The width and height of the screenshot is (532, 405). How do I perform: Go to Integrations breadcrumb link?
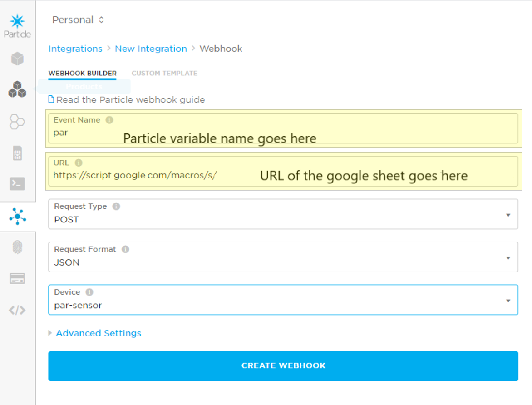click(x=75, y=49)
